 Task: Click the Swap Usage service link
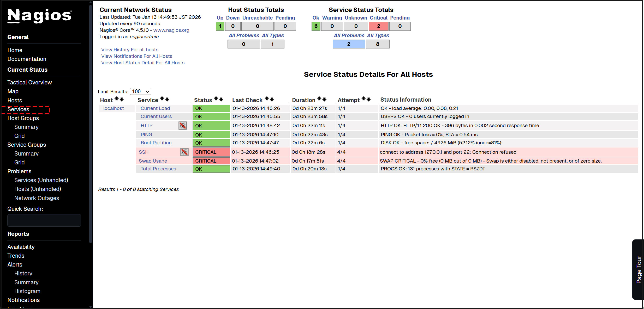point(153,161)
